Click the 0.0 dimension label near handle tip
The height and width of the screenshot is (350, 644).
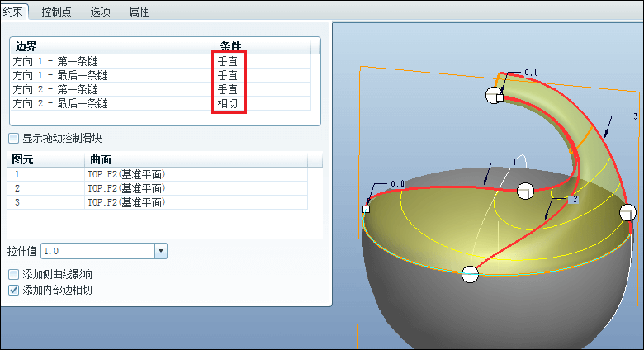[531, 73]
